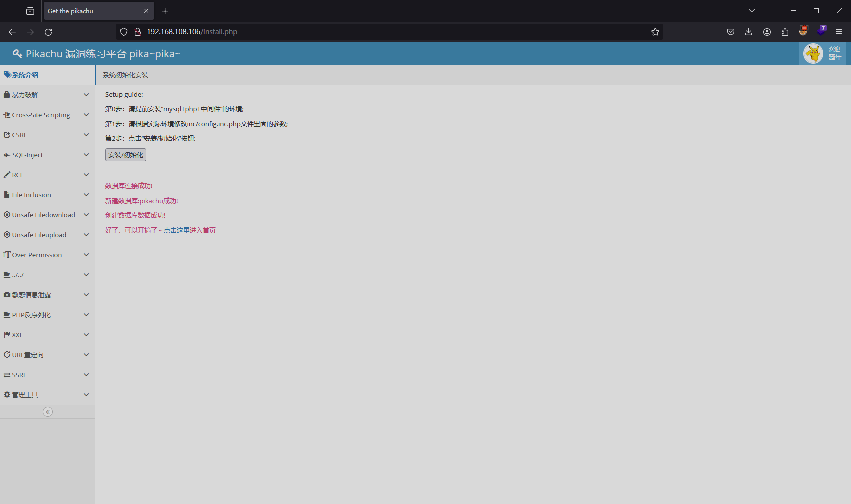The height and width of the screenshot is (504, 851).
Task: Select the 敏感信息泄露 sidebar menu
Action: click(47, 295)
